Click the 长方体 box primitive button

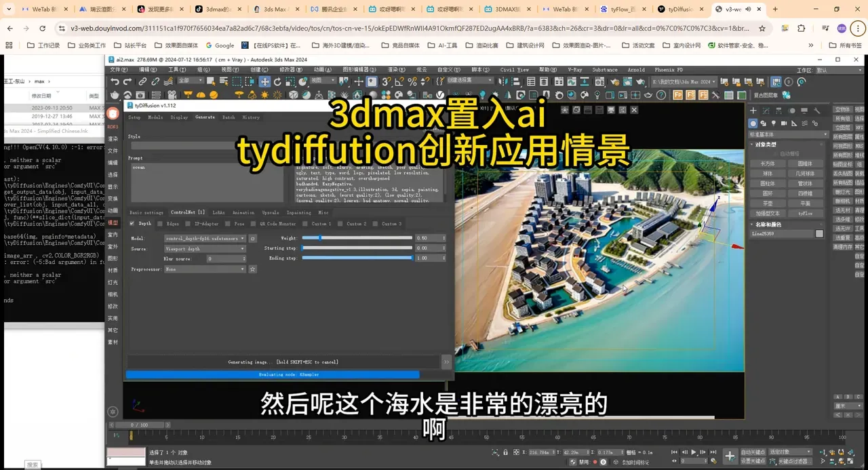point(768,163)
